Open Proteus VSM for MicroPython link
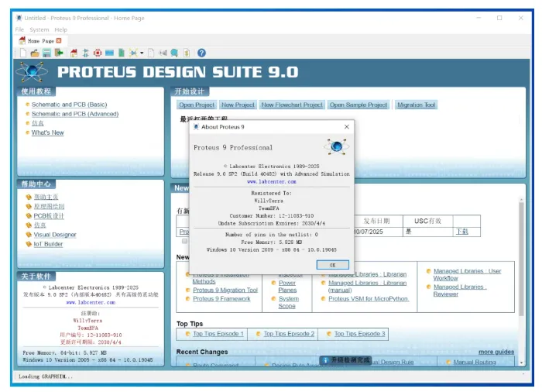This screenshot has width=542, height=392. [x=369, y=298]
